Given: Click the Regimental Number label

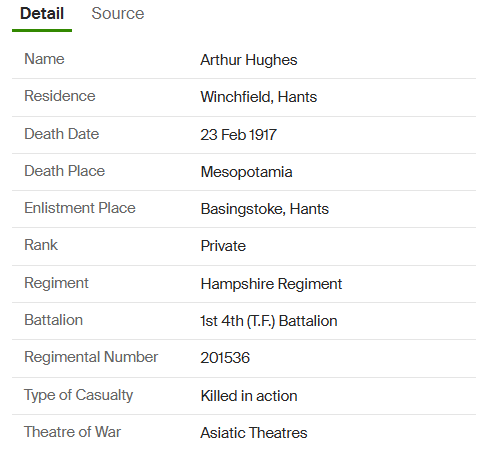Looking at the screenshot, I should (x=91, y=357).
